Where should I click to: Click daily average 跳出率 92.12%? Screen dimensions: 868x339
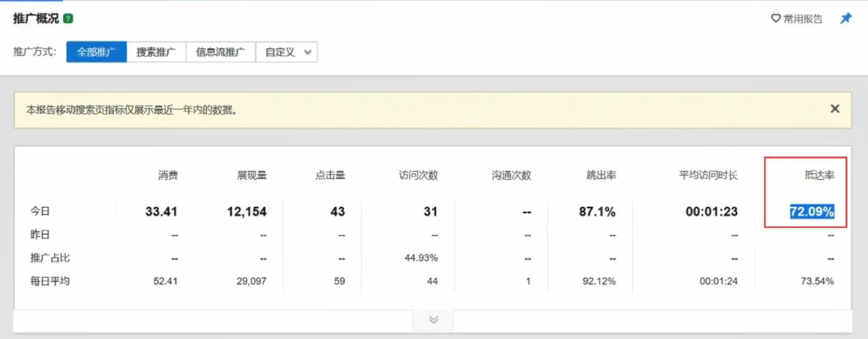click(x=599, y=281)
